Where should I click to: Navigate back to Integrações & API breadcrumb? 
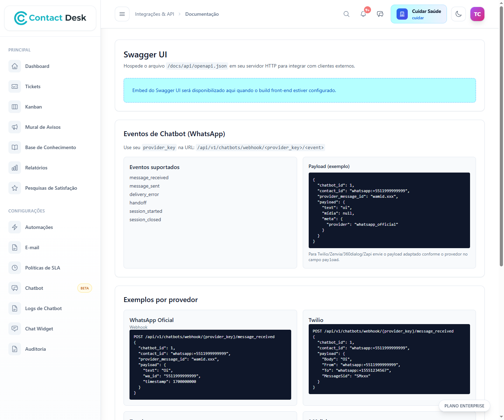pyautogui.click(x=154, y=14)
